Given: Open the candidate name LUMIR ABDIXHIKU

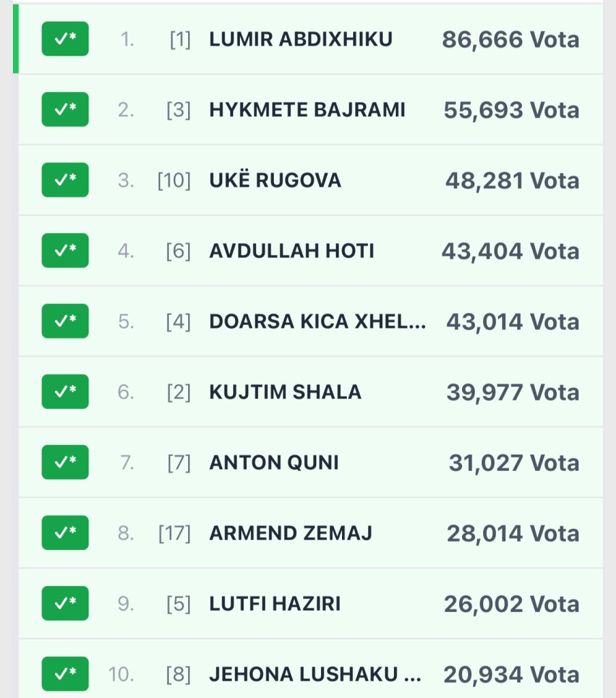Looking at the screenshot, I should pos(301,40).
